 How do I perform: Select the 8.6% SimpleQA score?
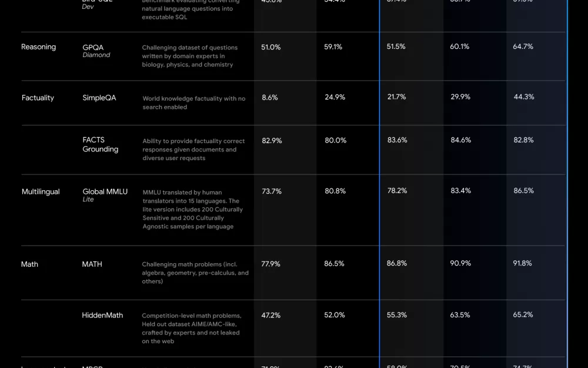coord(270,97)
